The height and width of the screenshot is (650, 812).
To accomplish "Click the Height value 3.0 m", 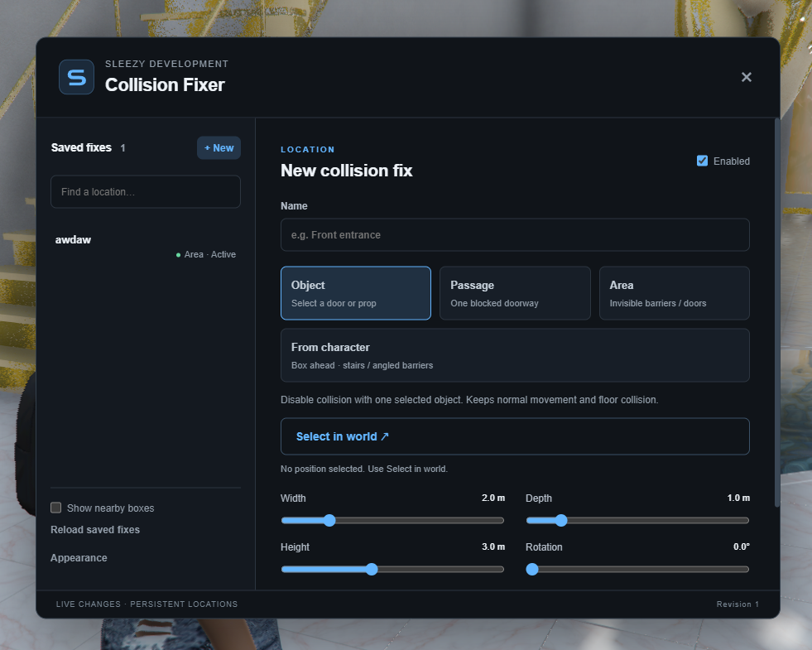I will pyautogui.click(x=493, y=546).
